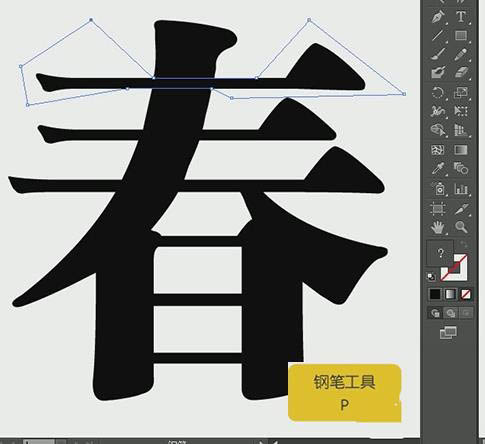Viewport: 485px width, 444px height.
Task: Select the Warp tool
Action: (x=439, y=111)
